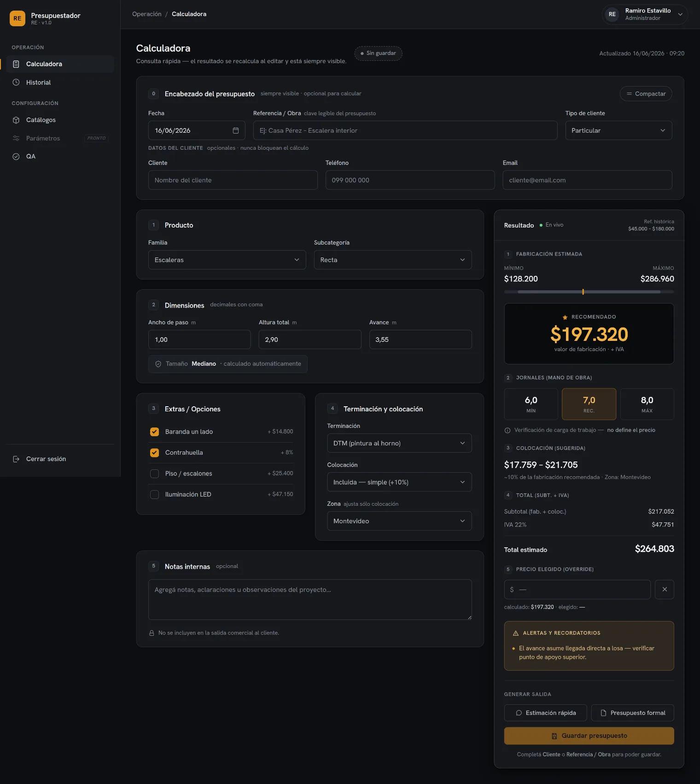Screen dimensions: 700x784
Task: Click the calendar icon in Fecha field
Action: pyautogui.click(x=236, y=130)
